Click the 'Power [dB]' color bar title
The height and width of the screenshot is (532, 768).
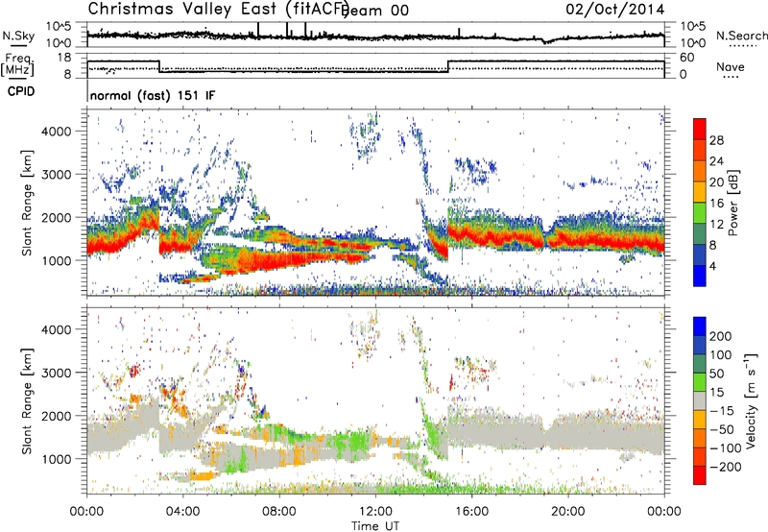pyautogui.click(x=732, y=203)
